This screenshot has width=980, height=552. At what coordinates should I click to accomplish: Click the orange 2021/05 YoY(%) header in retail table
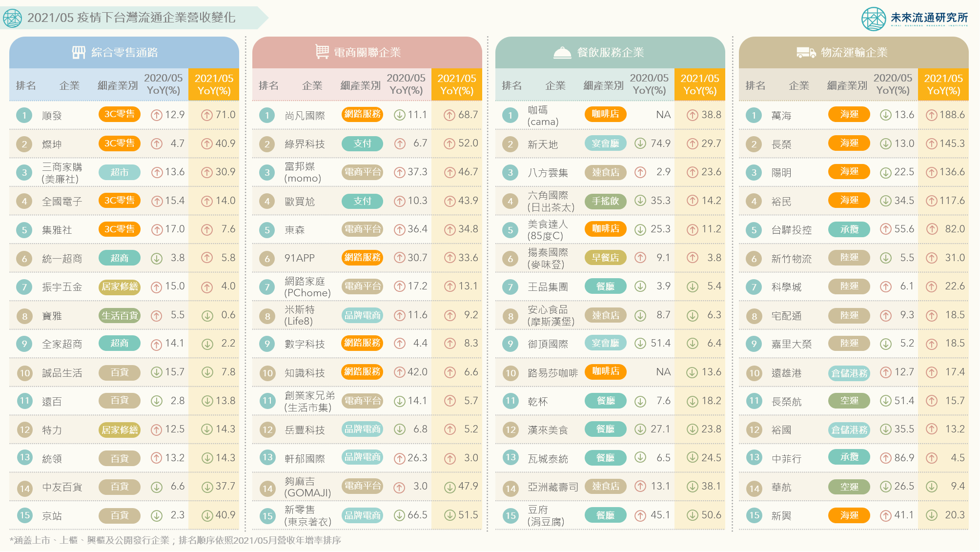(214, 84)
